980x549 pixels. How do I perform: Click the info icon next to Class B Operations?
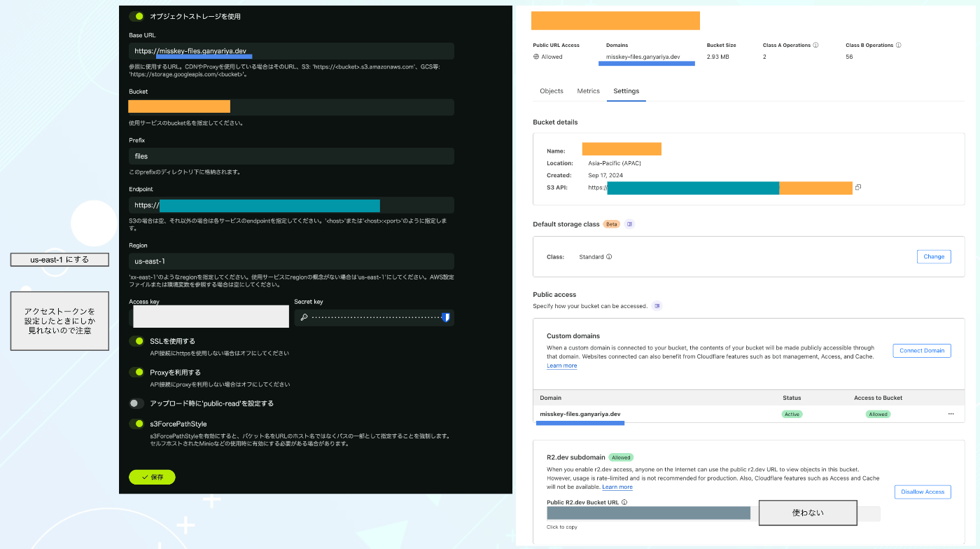tap(899, 45)
